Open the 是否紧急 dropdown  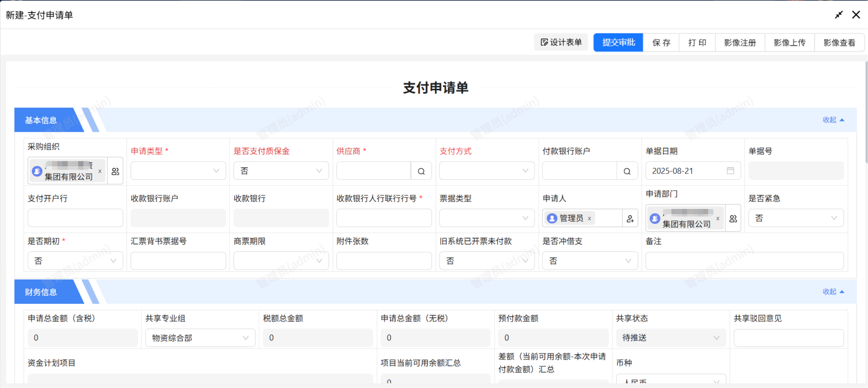[796, 218]
